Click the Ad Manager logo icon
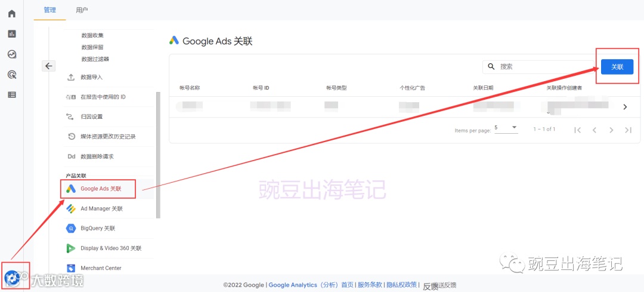 (71, 208)
